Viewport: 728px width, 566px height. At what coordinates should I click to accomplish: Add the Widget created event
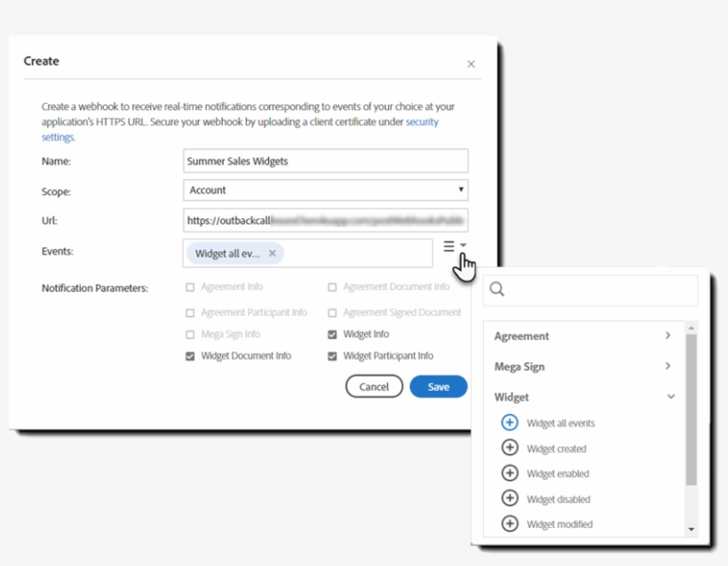(x=510, y=448)
